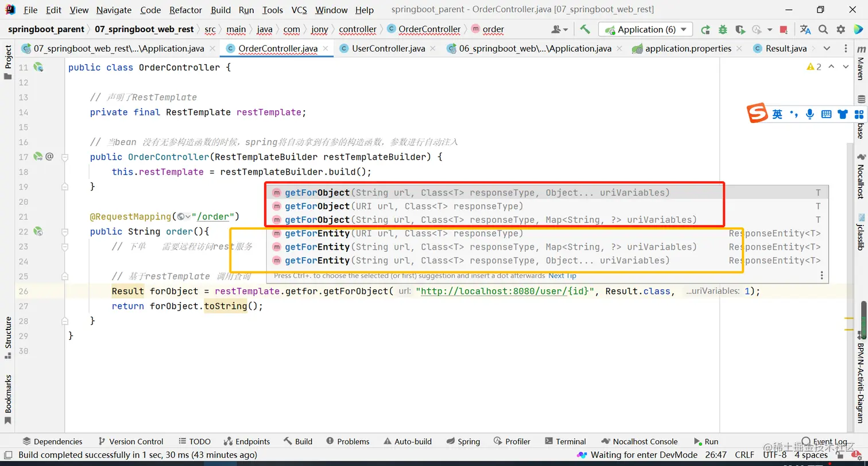Toggle Sogou punctuation mode button
Viewport: 868px width, 466px height.
tap(794, 114)
